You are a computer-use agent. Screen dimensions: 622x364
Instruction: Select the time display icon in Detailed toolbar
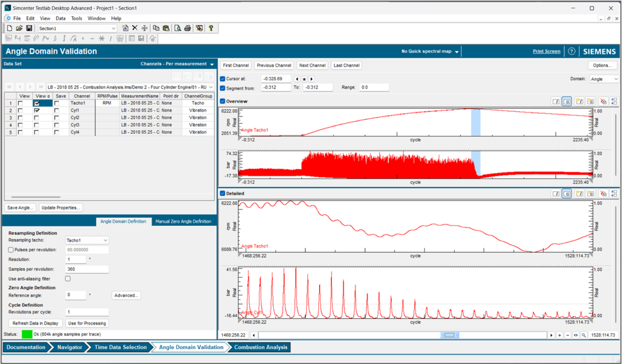click(556, 194)
